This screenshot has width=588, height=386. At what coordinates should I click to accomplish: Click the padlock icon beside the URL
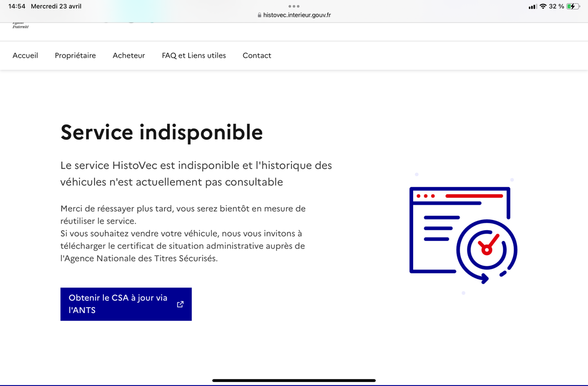259,15
